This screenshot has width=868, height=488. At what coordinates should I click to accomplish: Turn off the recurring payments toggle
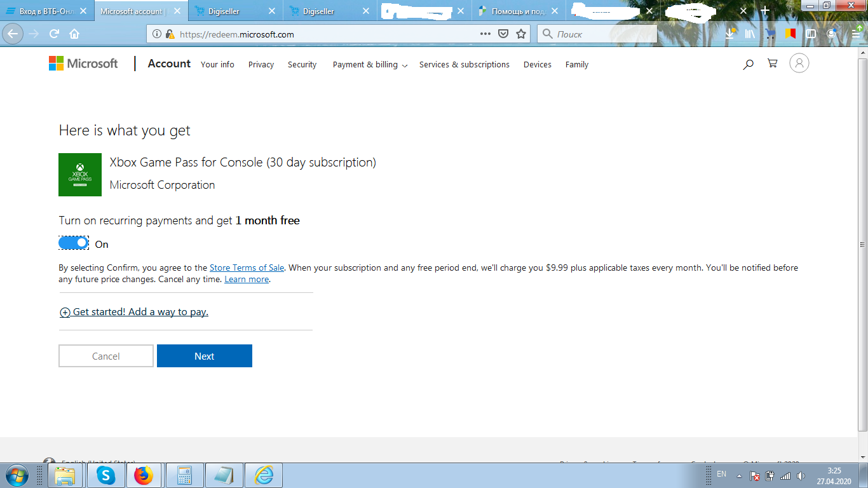73,243
